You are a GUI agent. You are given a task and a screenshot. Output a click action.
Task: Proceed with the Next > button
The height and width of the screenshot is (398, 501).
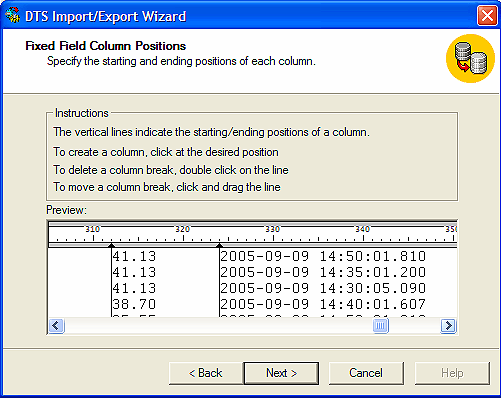pyautogui.click(x=281, y=373)
